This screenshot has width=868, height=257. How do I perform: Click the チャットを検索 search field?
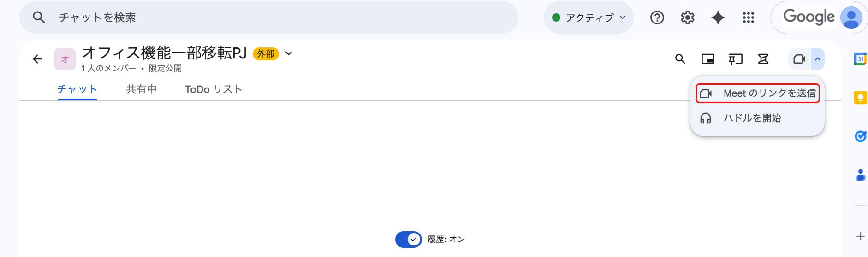(x=268, y=18)
